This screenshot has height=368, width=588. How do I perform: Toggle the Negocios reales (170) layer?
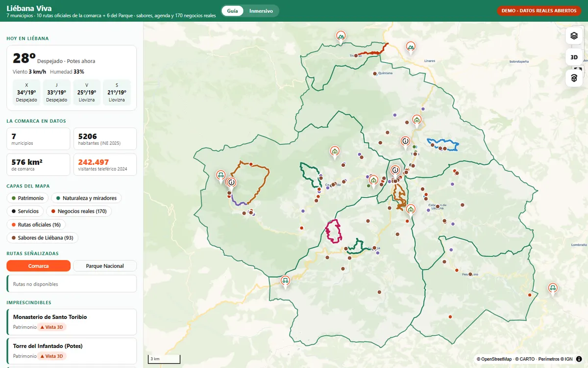pyautogui.click(x=79, y=211)
